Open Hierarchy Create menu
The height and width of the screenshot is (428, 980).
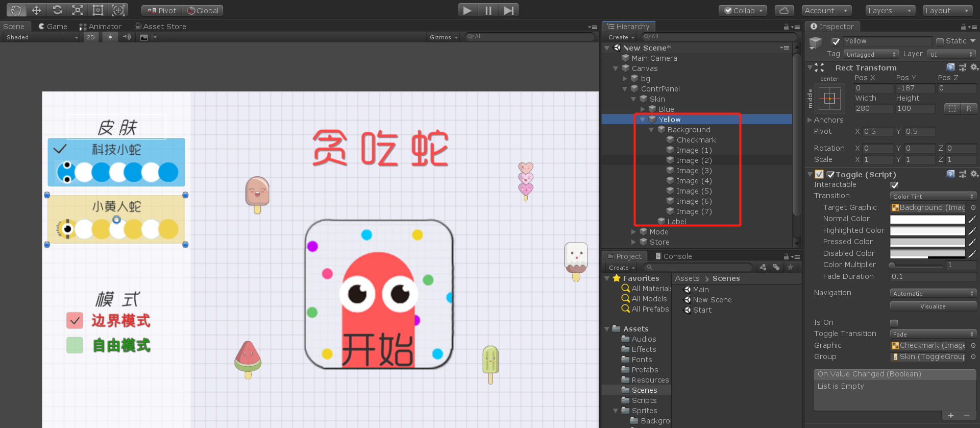coord(621,37)
